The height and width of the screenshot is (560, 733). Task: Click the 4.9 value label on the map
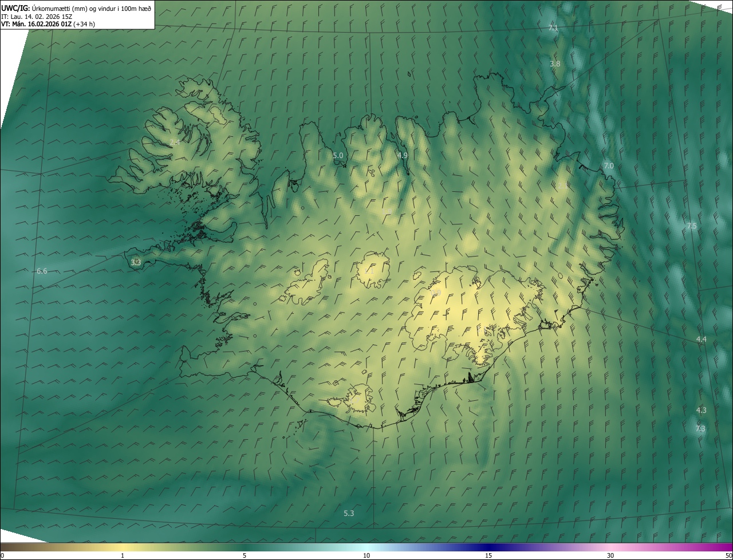[x=403, y=155]
